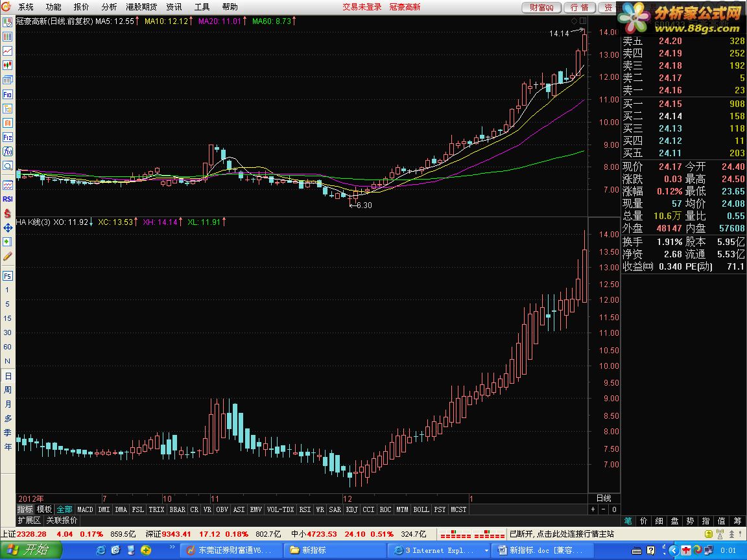Viewport: 747px width, 560px height.
Task: Select the pencil drawing tool icon
Action: [x=8, y=256]
